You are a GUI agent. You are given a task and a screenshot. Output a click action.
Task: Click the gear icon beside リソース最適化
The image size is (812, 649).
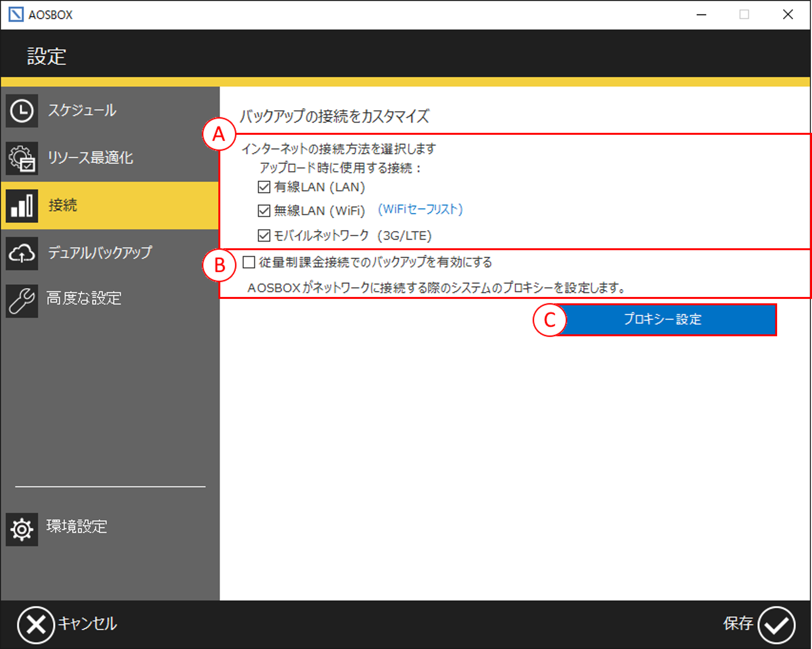tap(22, 158)
